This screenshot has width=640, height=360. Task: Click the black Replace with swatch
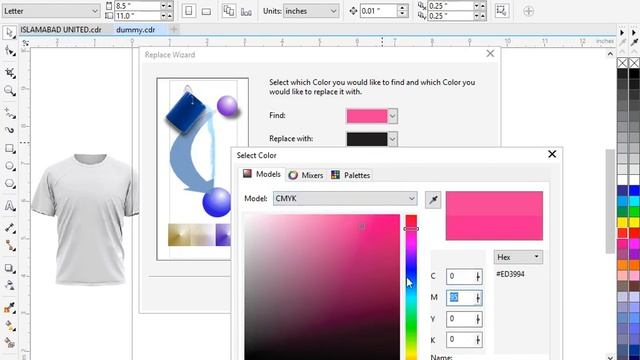367,139
